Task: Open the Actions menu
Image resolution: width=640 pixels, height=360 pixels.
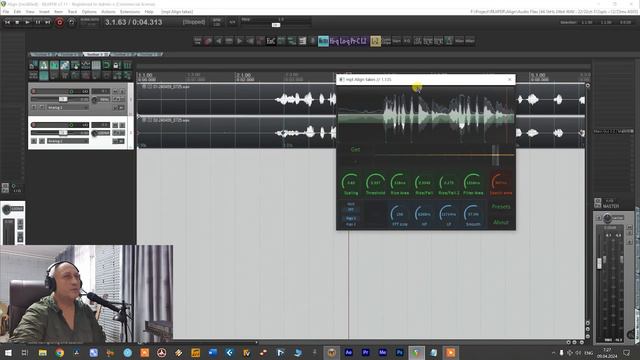Action: click(108, 12)
